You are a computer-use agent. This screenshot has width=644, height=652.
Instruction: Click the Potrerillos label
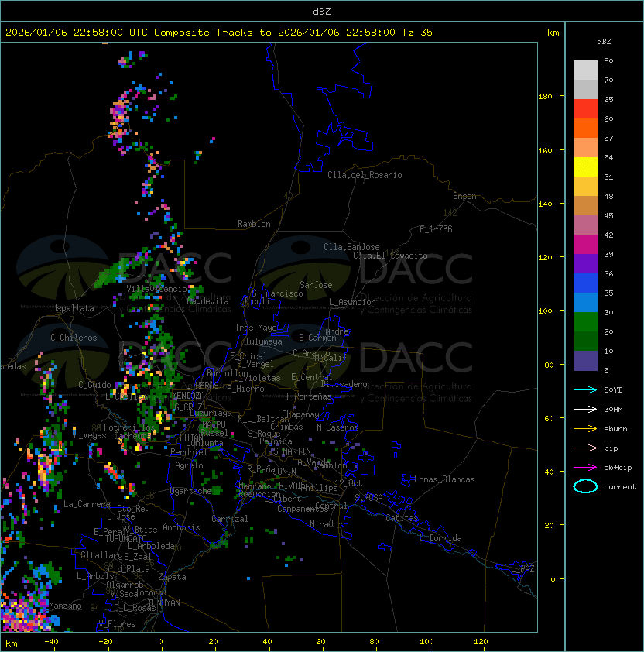(x=129, y=427)
